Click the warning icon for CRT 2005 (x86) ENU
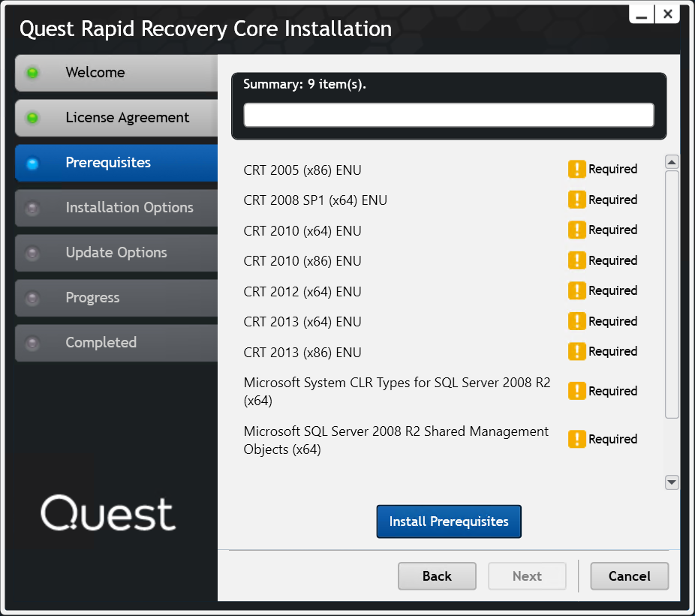 tap(576, 169)
